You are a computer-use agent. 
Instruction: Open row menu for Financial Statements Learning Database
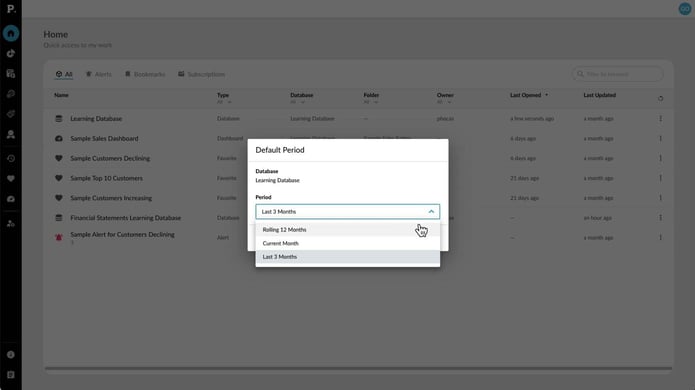660,218
